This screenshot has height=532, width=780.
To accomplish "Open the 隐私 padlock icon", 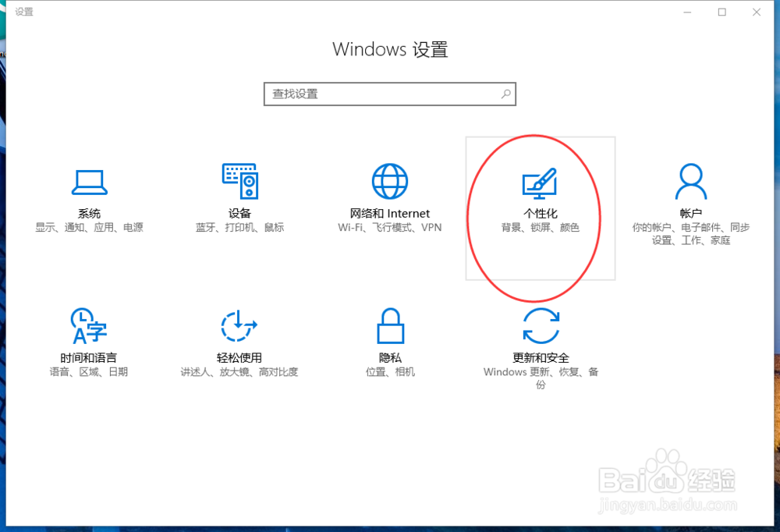I will coord(391,326).
